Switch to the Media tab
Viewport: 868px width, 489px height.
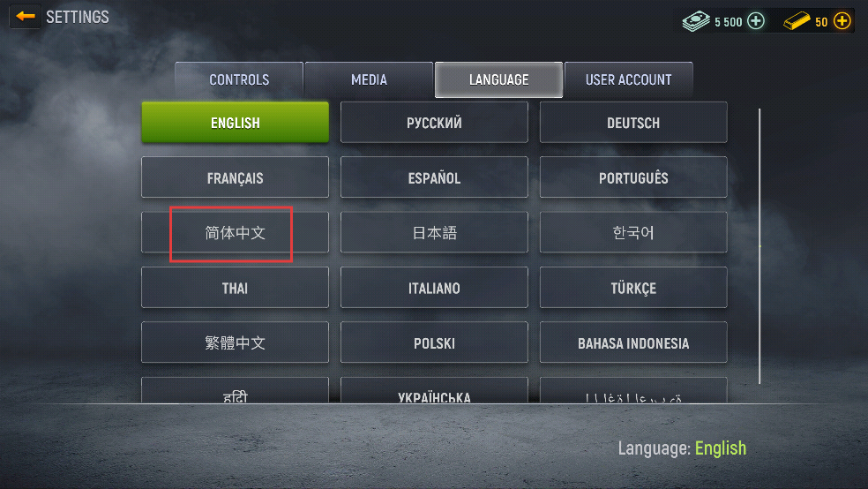tap(369, 79)
